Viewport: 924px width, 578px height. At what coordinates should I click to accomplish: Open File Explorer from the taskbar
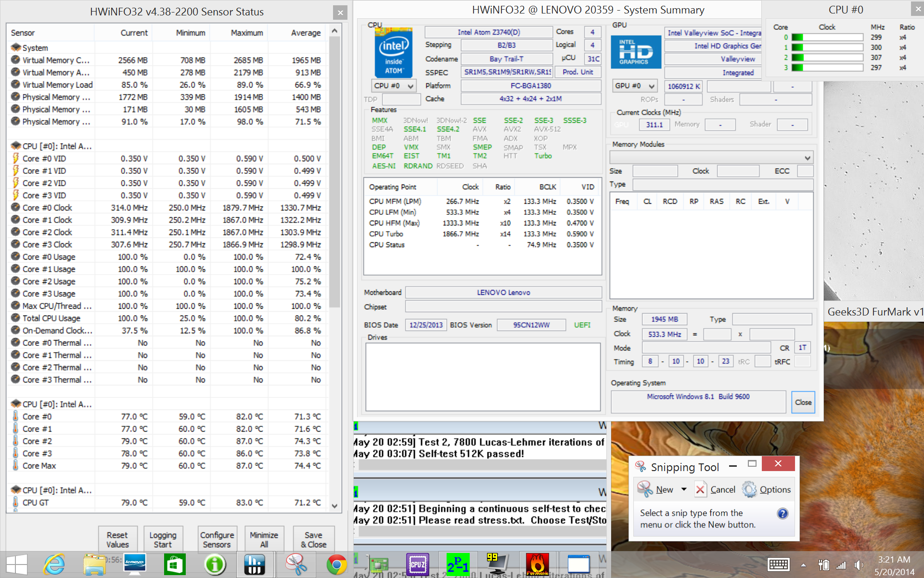pyautogui.click(x=95, y=565)
